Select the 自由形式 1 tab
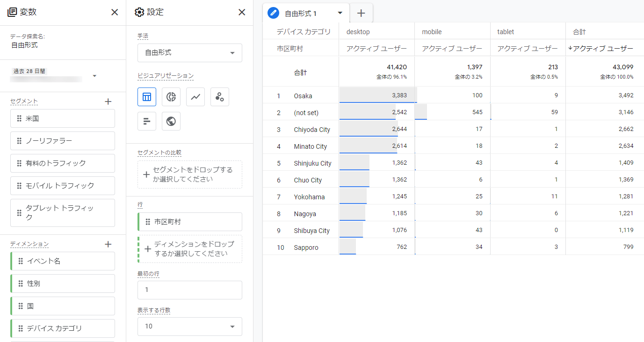The height and width of the screenshot is (342, 644). [x=301, y=14]
